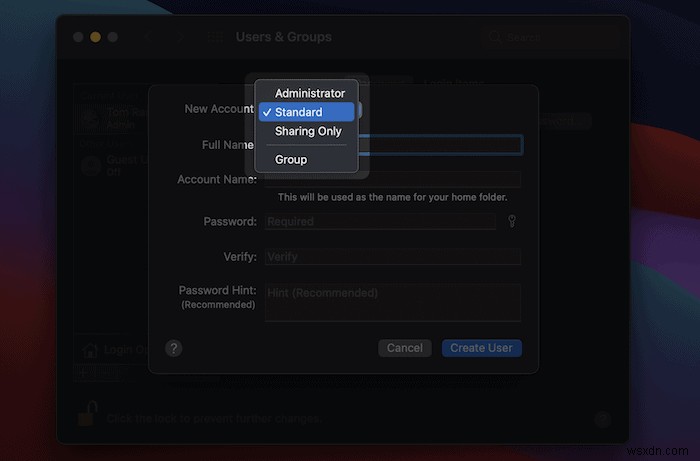The width and height of the screenshot is (700, 461).
Task: Select the Guest User account in sidebar
Action: click(x=114, y=166)
